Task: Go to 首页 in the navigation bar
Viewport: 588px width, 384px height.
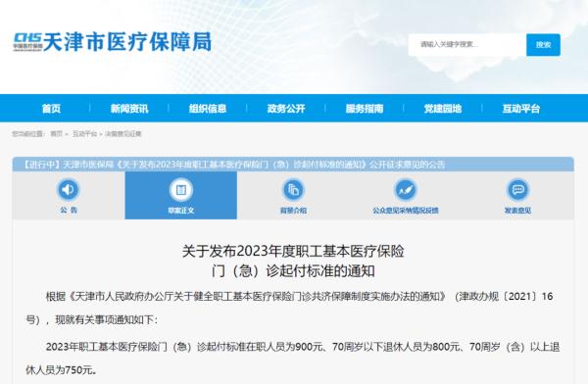Action: click(x=51, y=109)
